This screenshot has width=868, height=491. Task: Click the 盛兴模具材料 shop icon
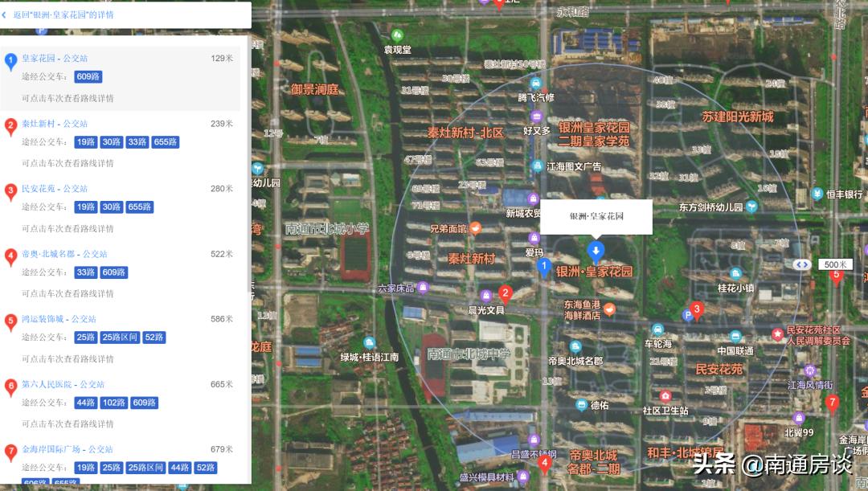coord(523,476)
